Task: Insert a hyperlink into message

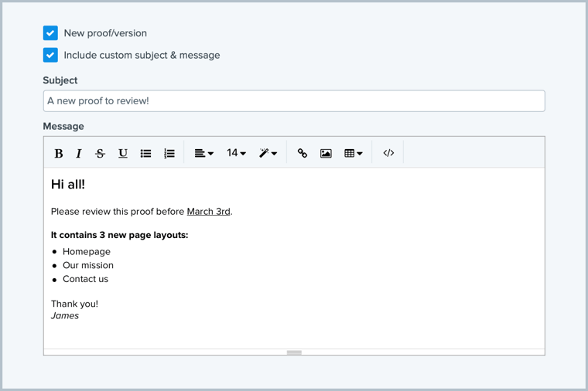Action: pyautogui.click(x=303, y=153)
